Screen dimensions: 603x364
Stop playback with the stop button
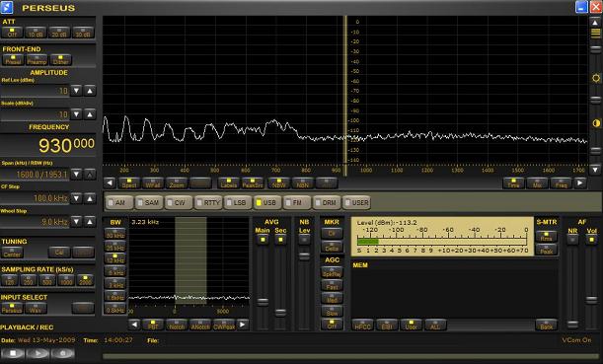[x=13, y=353]
